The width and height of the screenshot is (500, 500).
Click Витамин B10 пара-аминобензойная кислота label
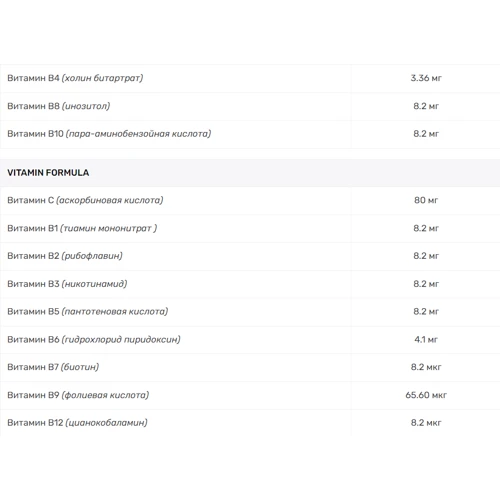pyautogui.click(x=109, y=134)
